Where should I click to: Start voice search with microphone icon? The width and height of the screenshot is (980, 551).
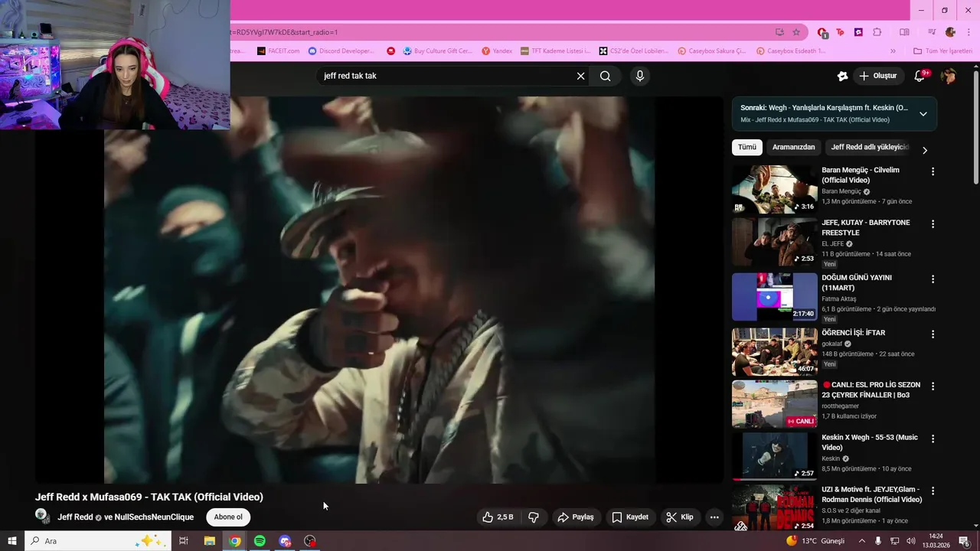point(640,76)
